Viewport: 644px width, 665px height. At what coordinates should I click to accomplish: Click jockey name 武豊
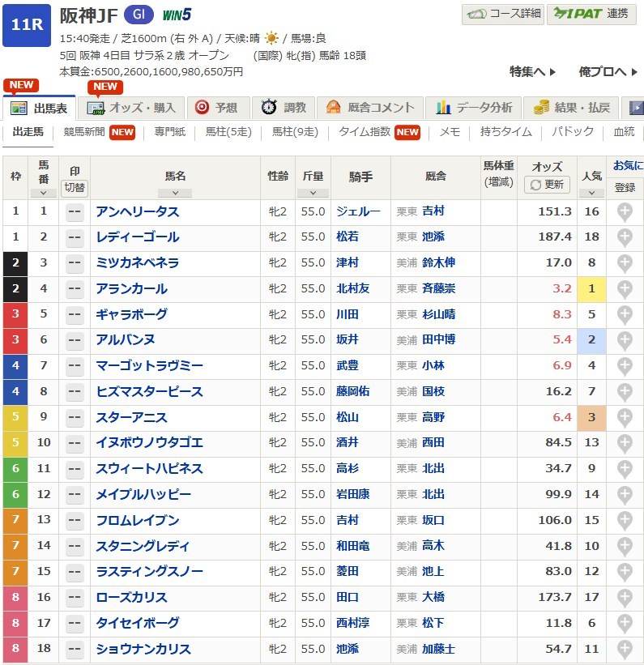[x=348, y=366]
